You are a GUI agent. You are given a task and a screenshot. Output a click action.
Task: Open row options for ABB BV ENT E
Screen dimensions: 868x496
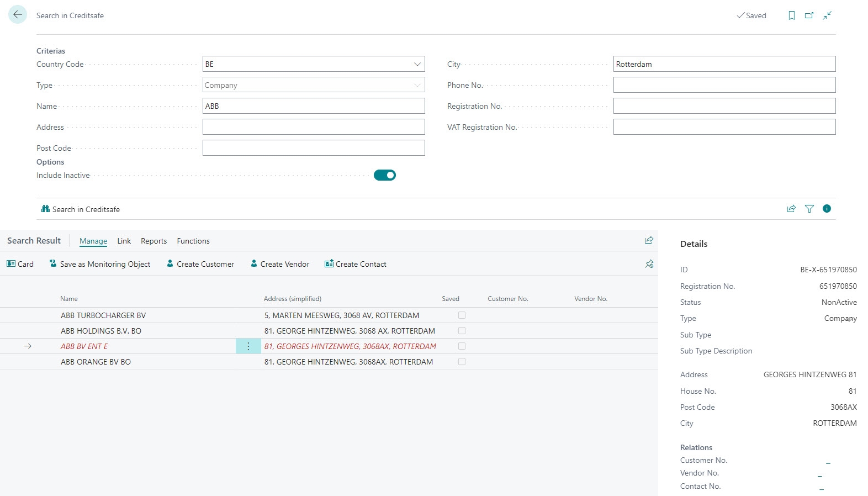(x=248, y=346)
